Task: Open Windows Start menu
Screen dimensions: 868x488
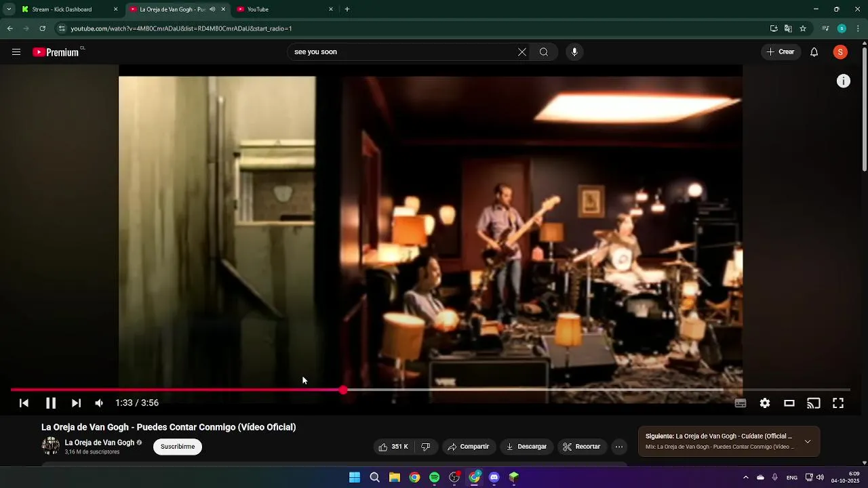Action: [355, 477]
